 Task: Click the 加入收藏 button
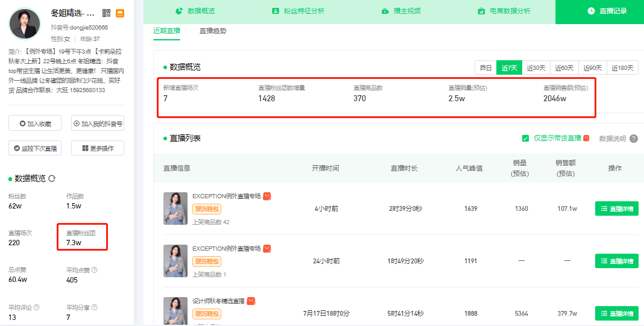[35, 123]
